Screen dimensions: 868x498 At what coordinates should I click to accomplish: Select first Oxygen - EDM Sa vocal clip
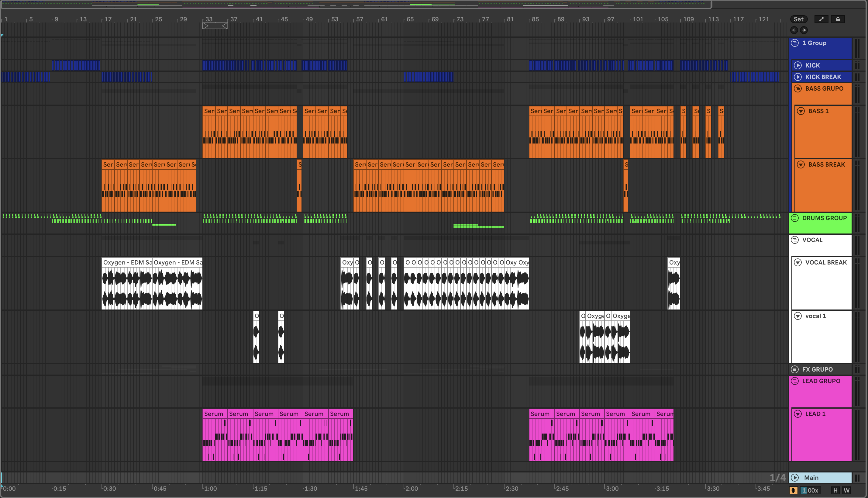tap(127, 283)
